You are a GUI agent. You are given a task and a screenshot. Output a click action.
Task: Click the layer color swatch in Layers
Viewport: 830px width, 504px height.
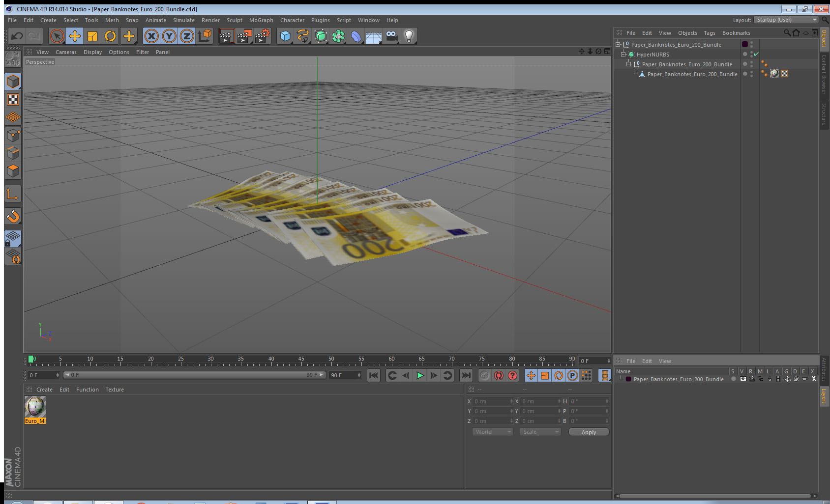(x=628, y=379)
